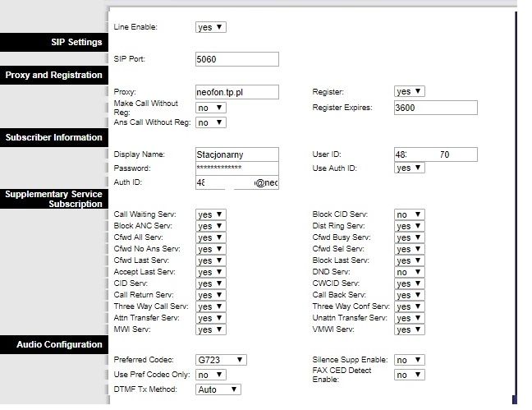The width and height of the screenshot is (532, 410).
Task: Expand Ans Call Without Reg dropdown
Action: 211,122
